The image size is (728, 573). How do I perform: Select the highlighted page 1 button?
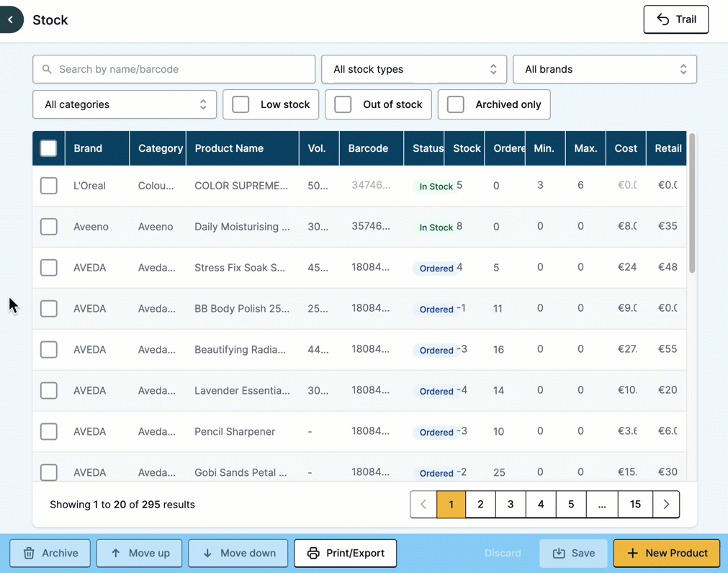click(451, 505)
